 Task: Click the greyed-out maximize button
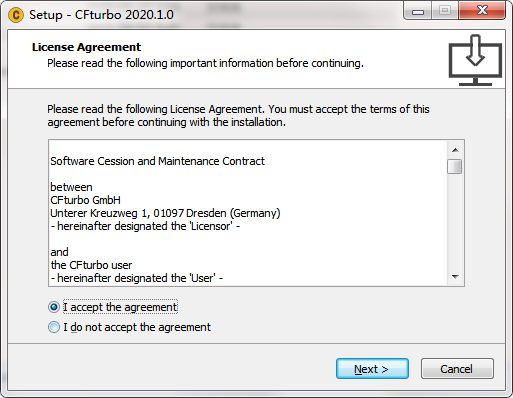click(x=445, y=11)
